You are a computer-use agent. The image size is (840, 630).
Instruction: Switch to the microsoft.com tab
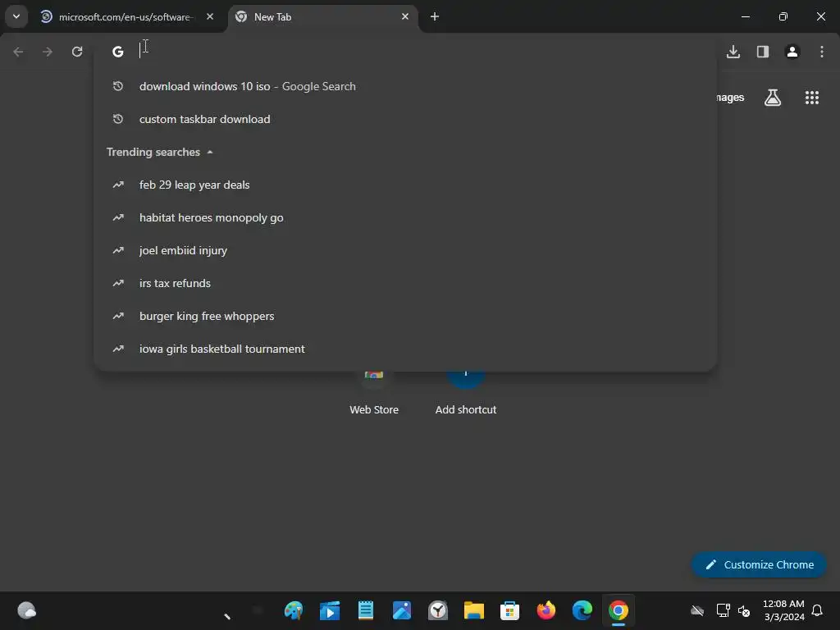tap(126, 16)
